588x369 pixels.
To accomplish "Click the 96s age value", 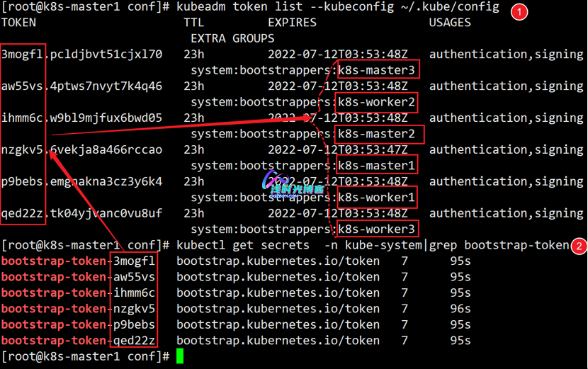I will pyautogui.click(x=460, y=309).
